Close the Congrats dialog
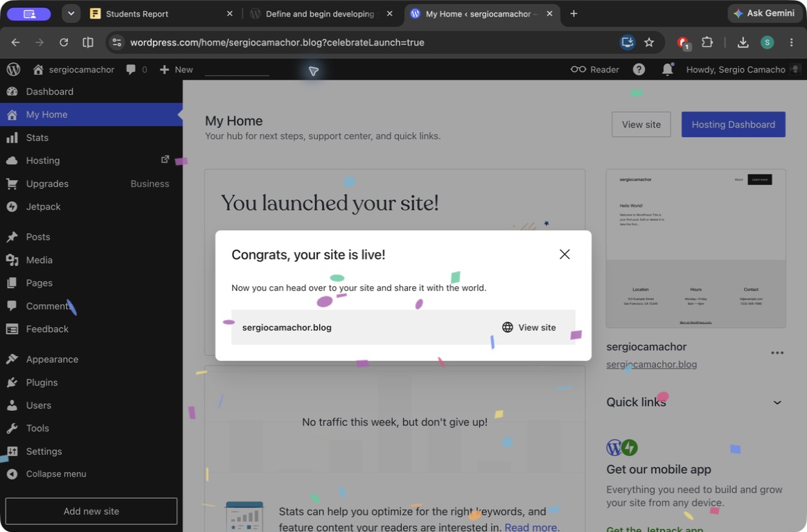Screen dimensions: 807x532 (565, 254)
